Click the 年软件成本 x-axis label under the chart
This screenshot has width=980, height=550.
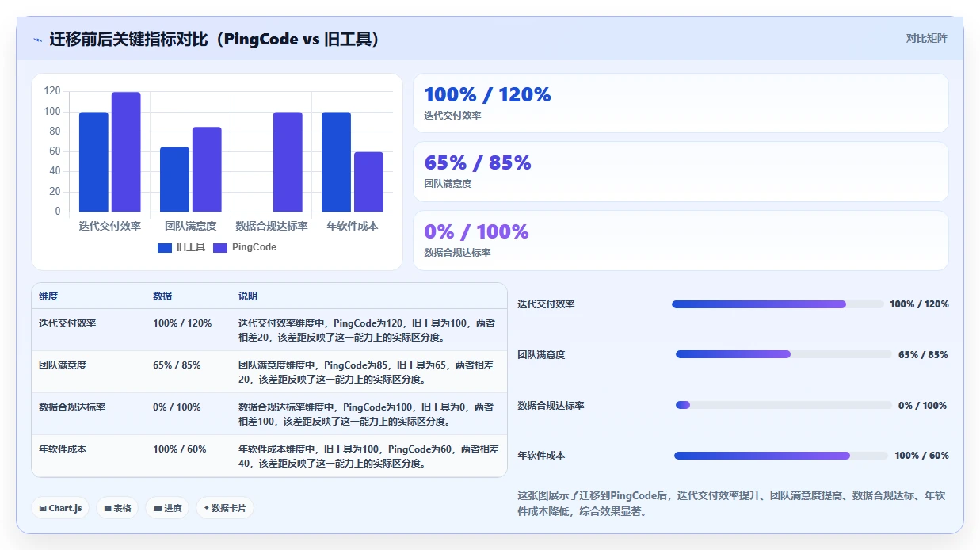(353, 226)
